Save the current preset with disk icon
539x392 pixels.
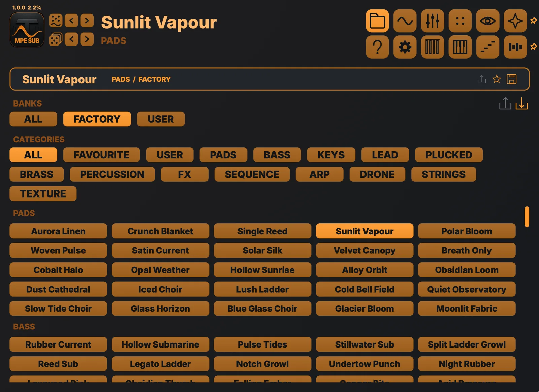pyautogui.click(x=512, y=79)
